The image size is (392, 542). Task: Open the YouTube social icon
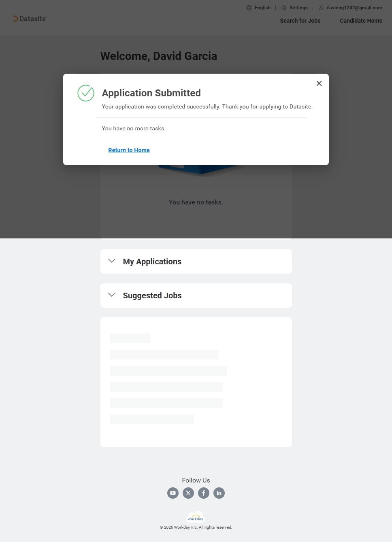(173, 493)
